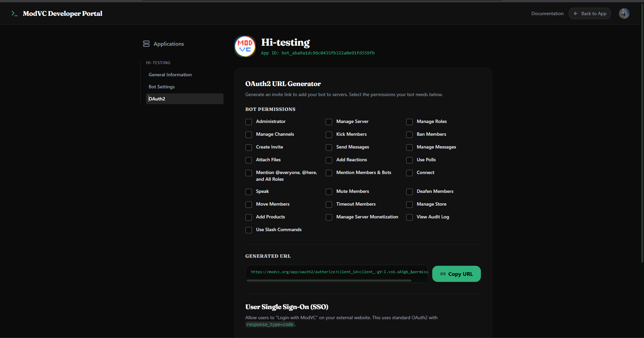This screenshot has height=338, width=644.
Task: Check the Use Slash Commands box
Action: (x=249, y=230)
